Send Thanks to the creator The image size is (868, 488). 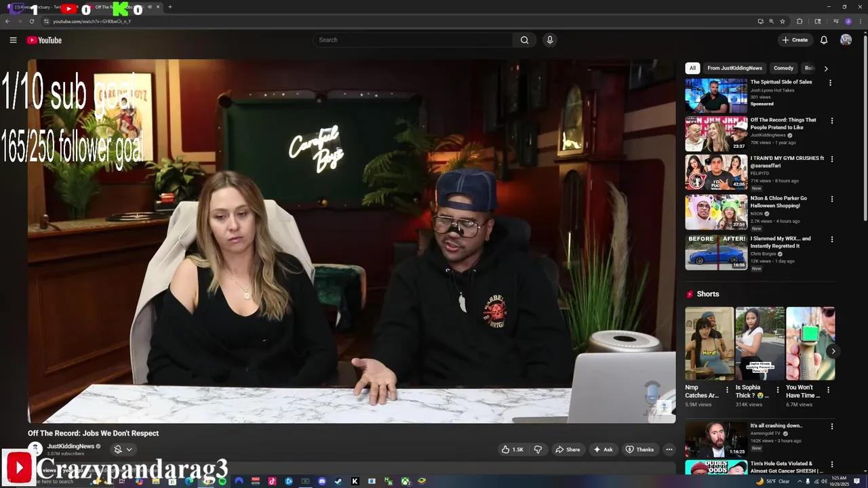[639, 449]
